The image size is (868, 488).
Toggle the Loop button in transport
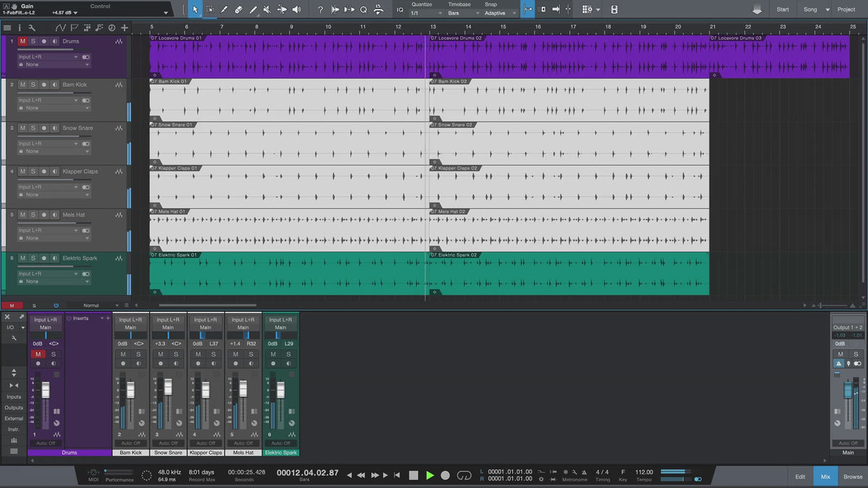point(464,475)
